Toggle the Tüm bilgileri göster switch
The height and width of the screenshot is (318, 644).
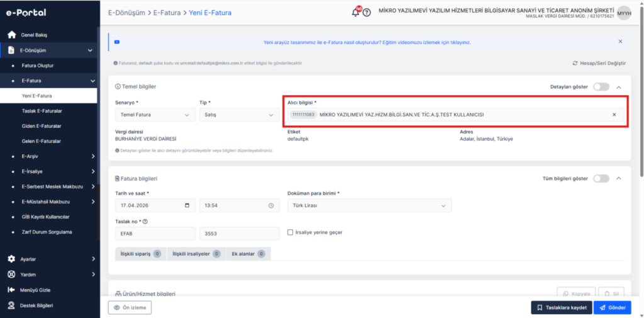pyautogui.click(x=601, y=179)
